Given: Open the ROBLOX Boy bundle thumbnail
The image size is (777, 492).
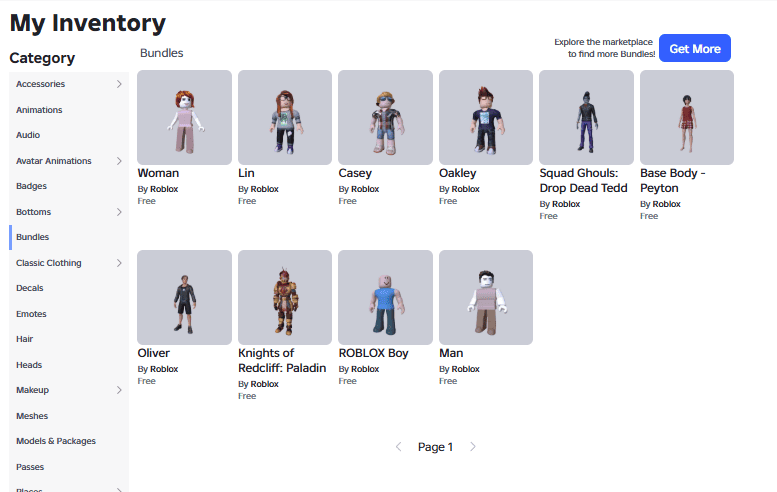Looking at the screenshot, I should [386, 297].
